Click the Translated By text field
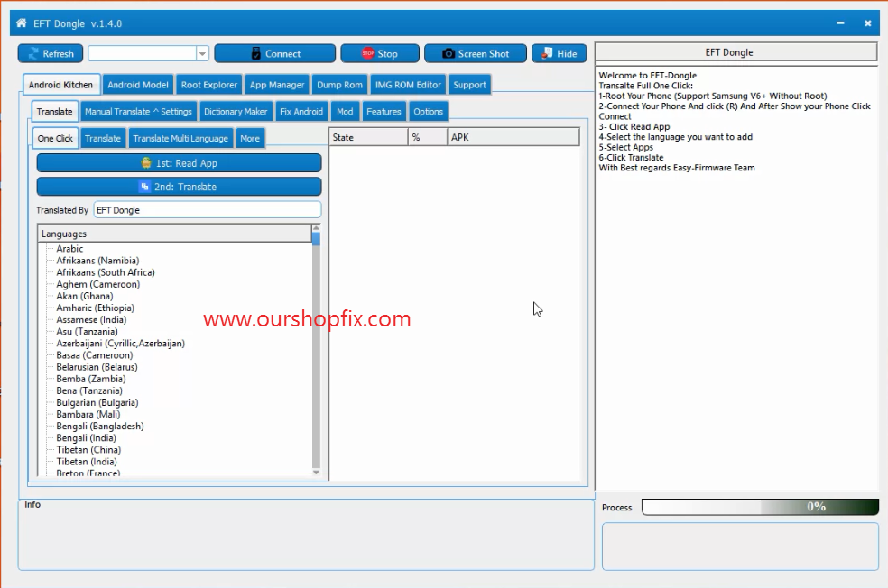This screenshot has width=888, height=588. coord(208,210)
